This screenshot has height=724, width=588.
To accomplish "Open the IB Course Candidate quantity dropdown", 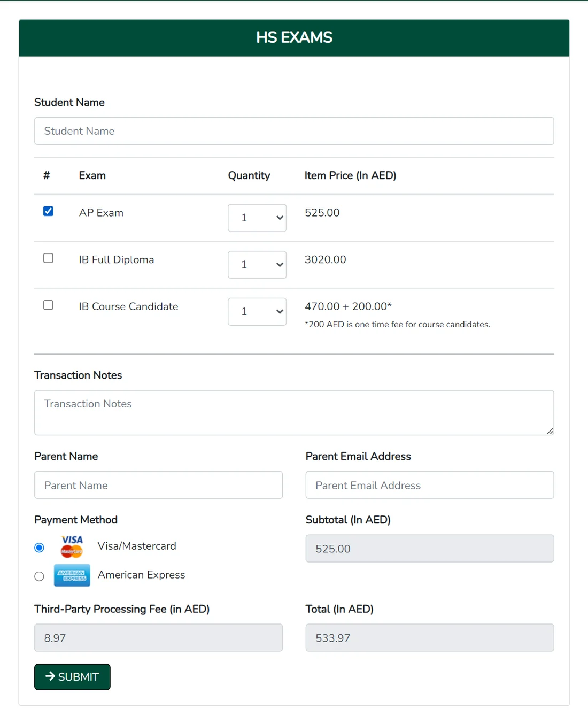I will point(257,312).
